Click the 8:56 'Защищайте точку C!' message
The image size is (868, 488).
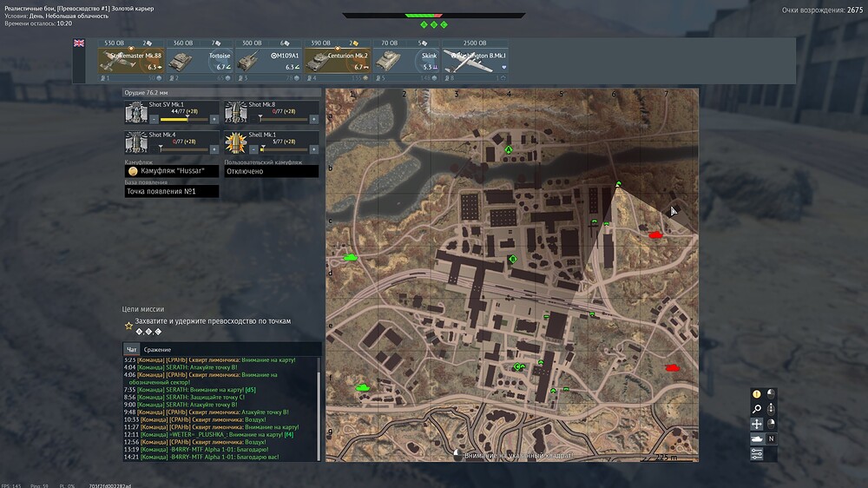coord(184,397)
